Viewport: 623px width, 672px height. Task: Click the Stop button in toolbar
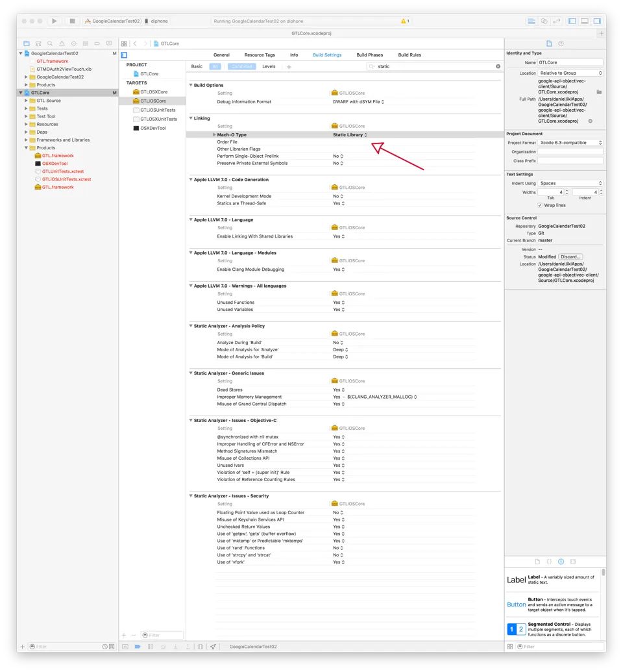72,21
